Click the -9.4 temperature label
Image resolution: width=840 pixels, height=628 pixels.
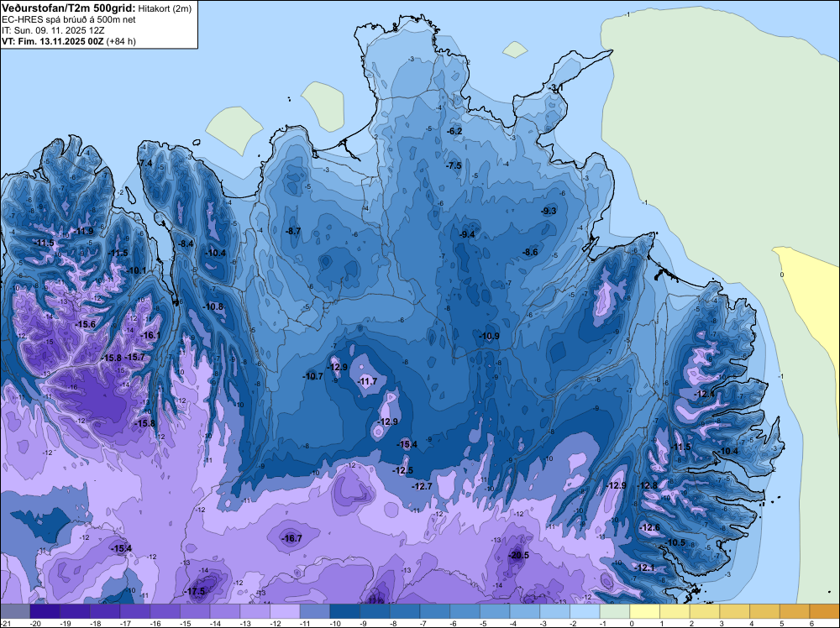(x=467, y=234)
